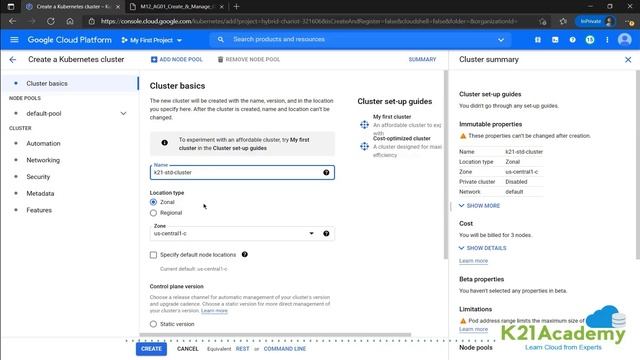
Task: Close the Cluster summary panel
Action: (x=628, y=60)
